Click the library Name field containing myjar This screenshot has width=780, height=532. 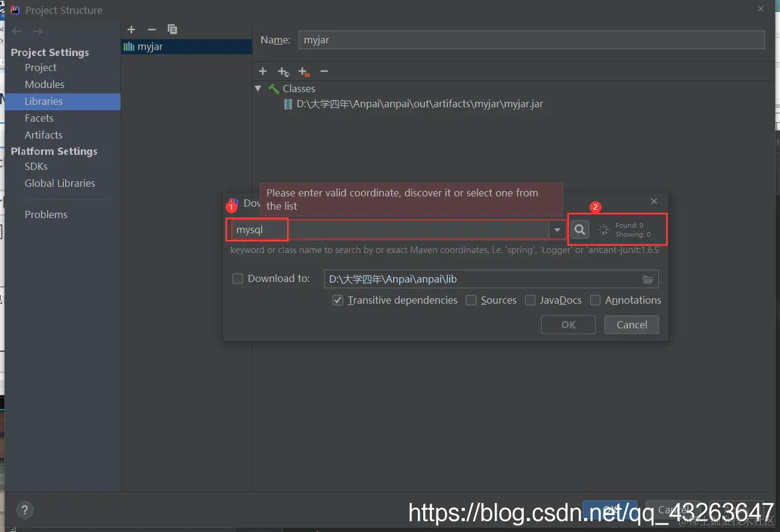click(532, 40)
